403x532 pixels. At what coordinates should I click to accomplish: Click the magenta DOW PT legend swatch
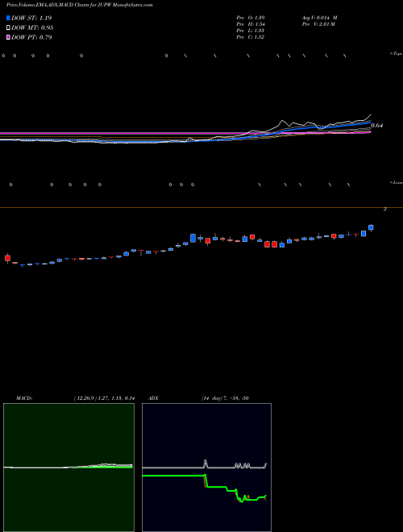[x=8, y=37]
